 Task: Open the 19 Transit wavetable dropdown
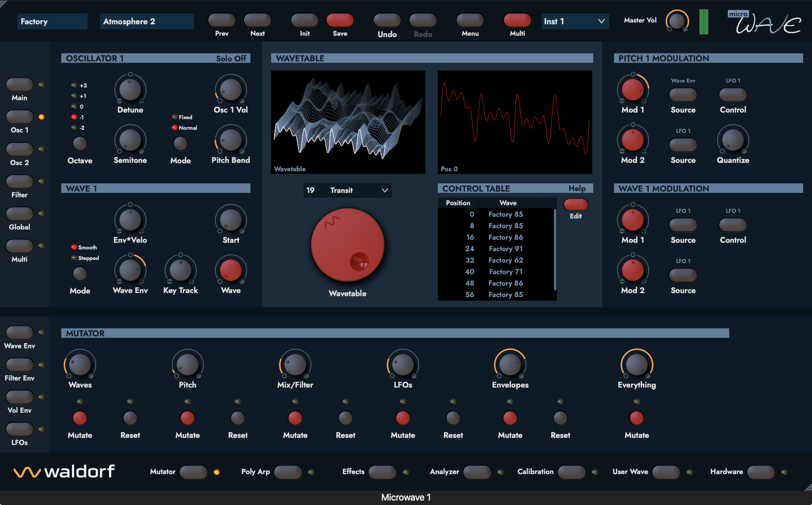click(x=347, y=190)
